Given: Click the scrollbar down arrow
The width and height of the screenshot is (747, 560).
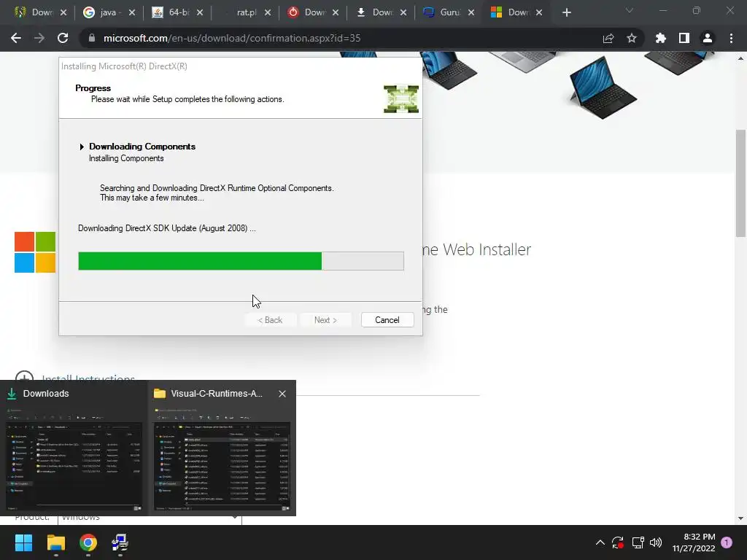Looking at the screenshot, I should [x=741, y=518].
